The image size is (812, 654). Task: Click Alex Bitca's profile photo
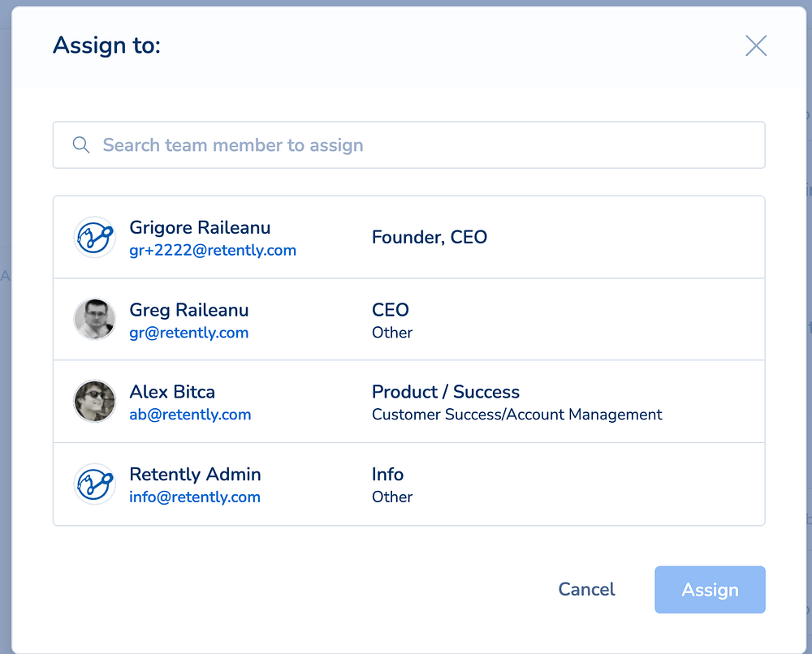[x=94, y=402]
